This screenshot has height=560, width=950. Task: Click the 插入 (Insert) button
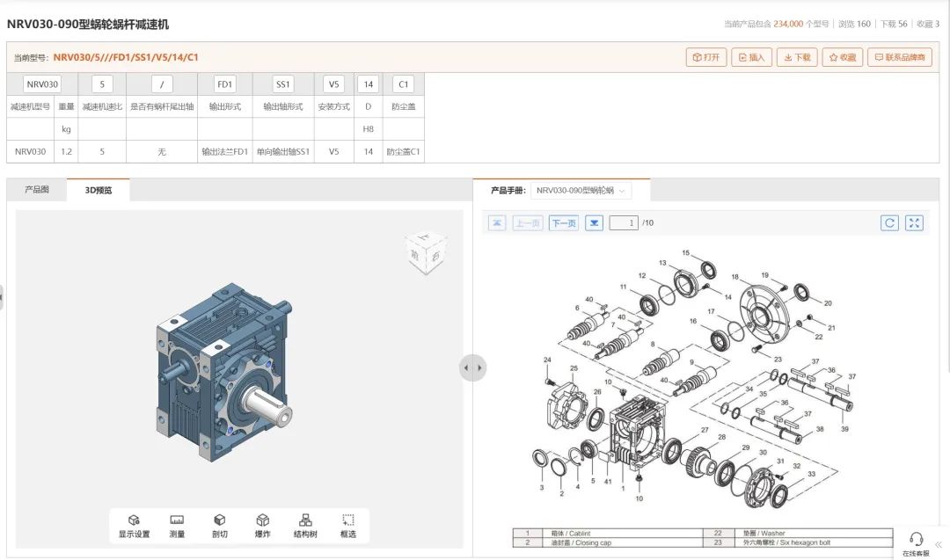pyautogui.click(x=751, y=57)
